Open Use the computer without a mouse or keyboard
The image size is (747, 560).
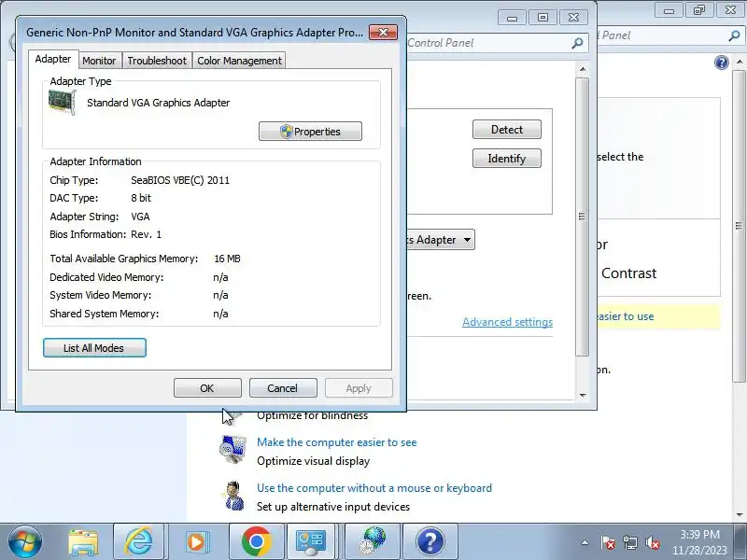(374, 488)
